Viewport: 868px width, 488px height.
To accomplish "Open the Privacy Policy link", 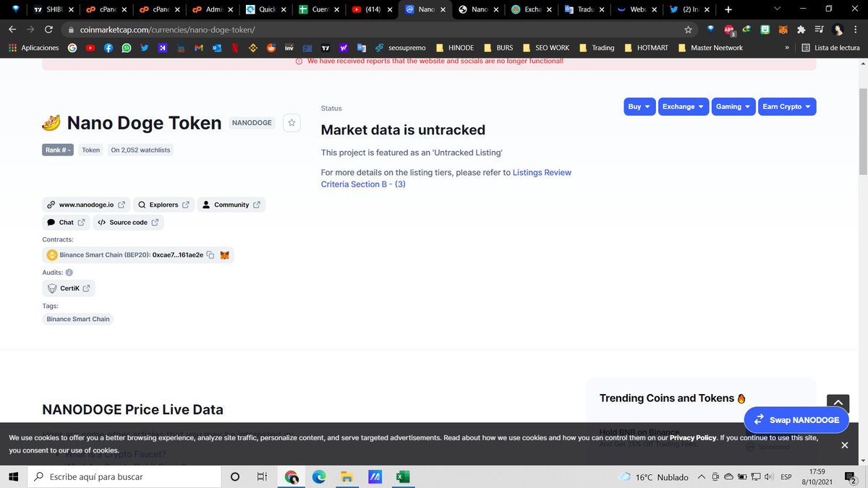I will click(x=693, y=438).
